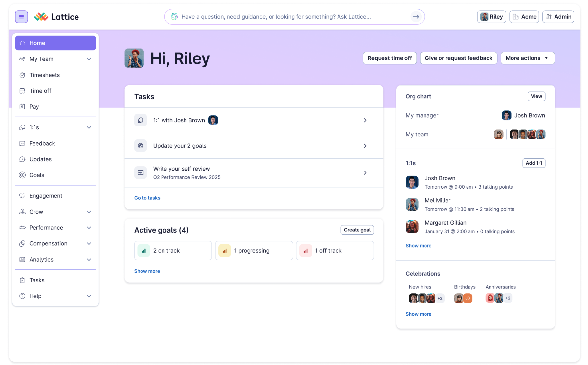
Task: Click the green on-track bar chart icon
Action: click(144, 251)
